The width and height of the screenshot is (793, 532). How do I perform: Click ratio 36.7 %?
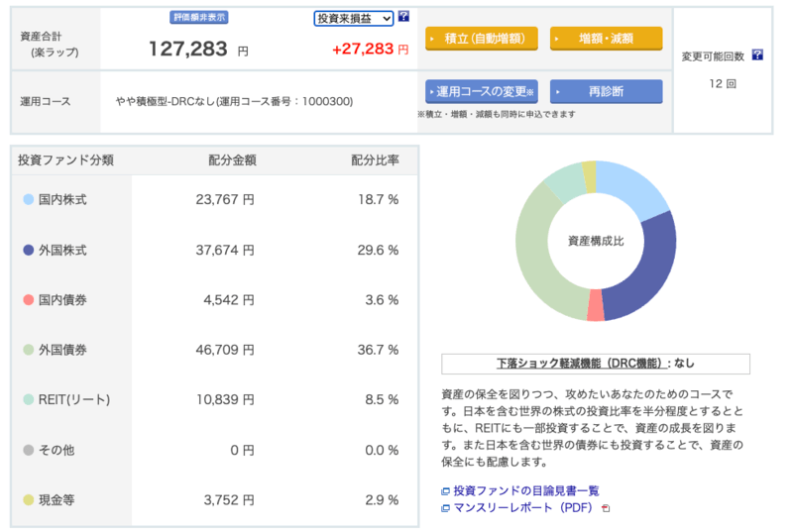click(x=379, y=350)
